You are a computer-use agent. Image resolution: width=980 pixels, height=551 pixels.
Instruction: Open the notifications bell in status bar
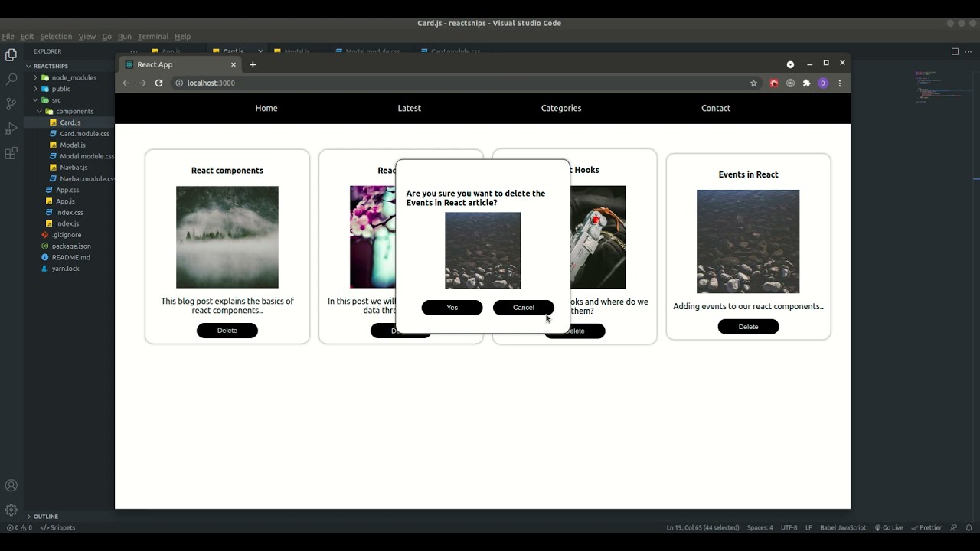pyautogui.click(x=969, y=527)
